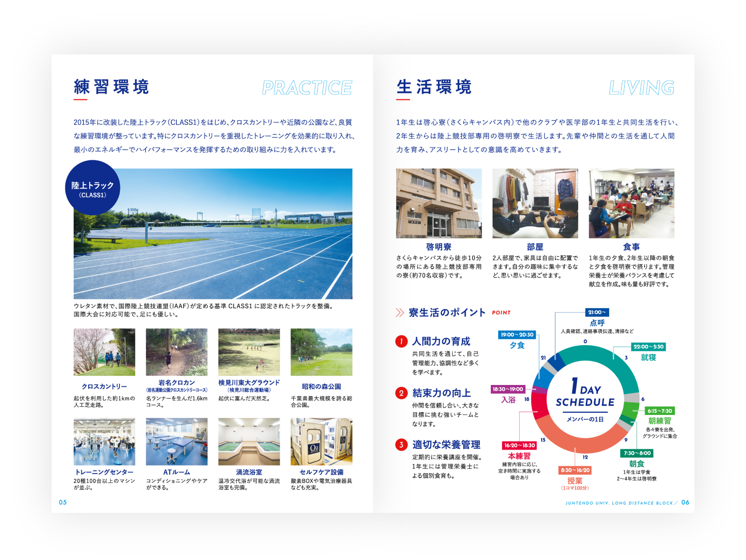This screenshot has width=746, height=560.
Task: Open the 昭和の森公園 park photo
Action: (321, 352)
